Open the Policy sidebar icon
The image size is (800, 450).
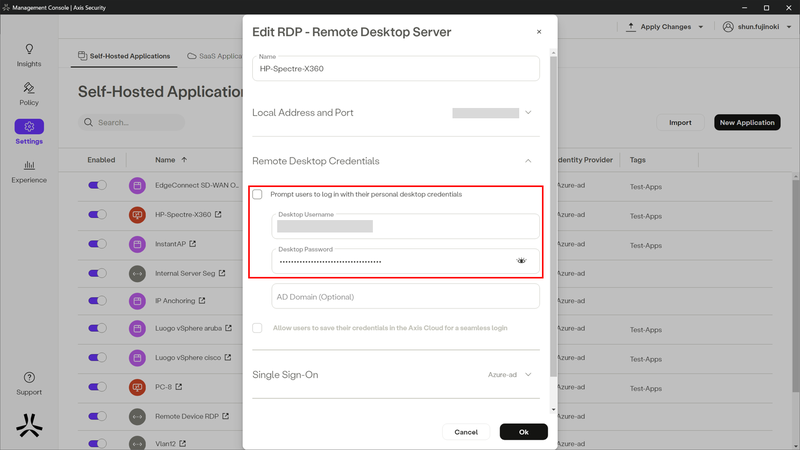pos(29,88)
